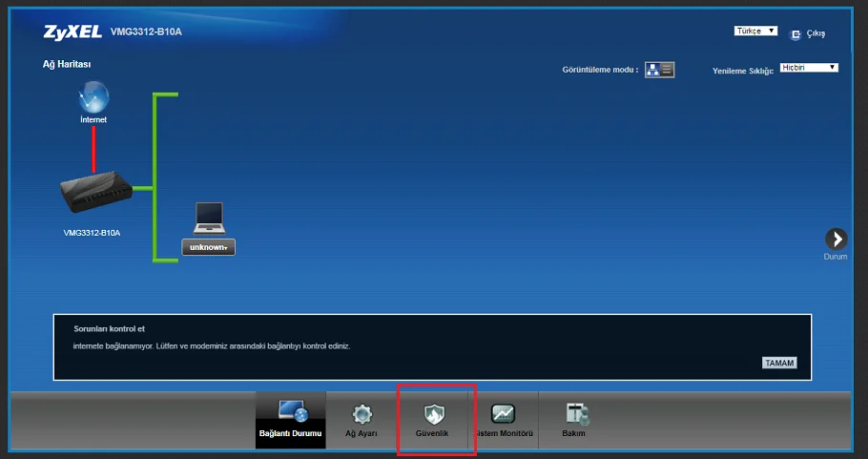Viewport: 868px width, 459px height.
Task: Expand the unknown device label dropdown
Action: pos(208,247)
